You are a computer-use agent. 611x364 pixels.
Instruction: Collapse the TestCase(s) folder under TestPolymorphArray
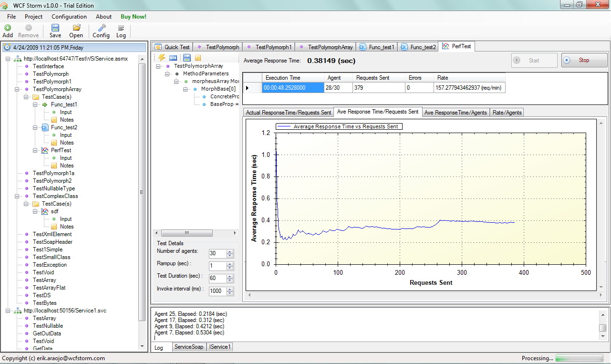coord(26,97)
